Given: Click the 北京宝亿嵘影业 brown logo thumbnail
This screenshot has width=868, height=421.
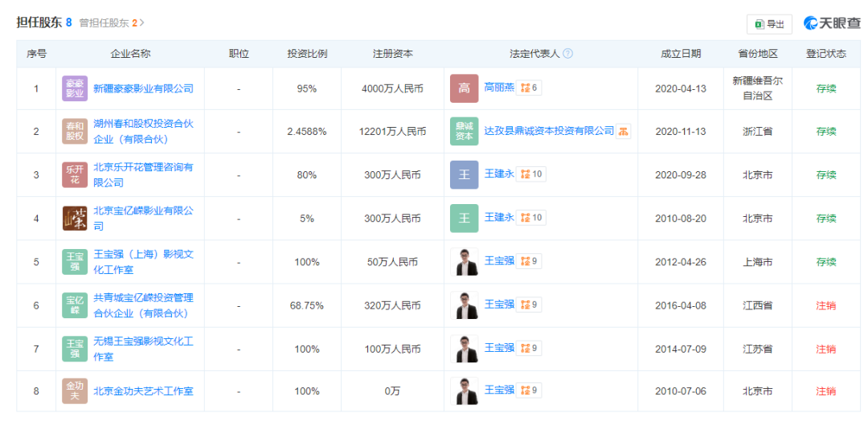Looking at the screenshot, I should 75,219.
